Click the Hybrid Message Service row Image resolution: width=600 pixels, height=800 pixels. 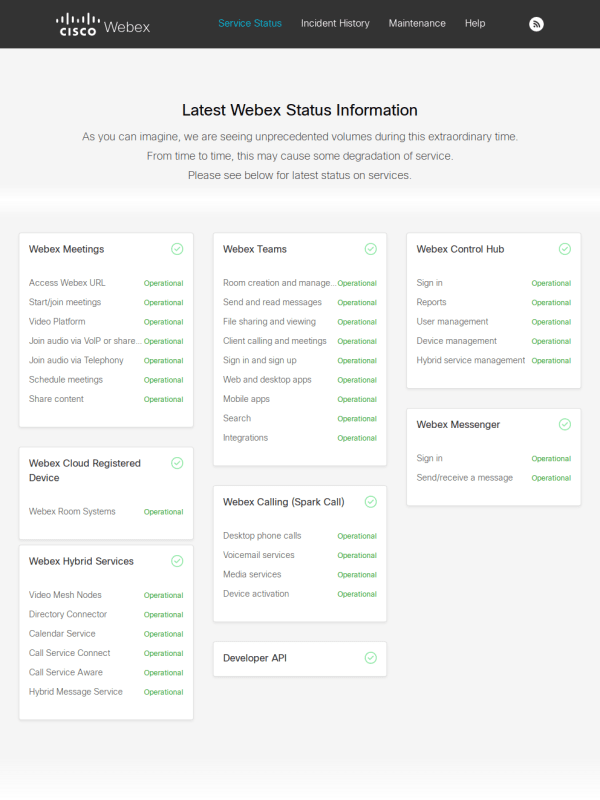[106, 692]
